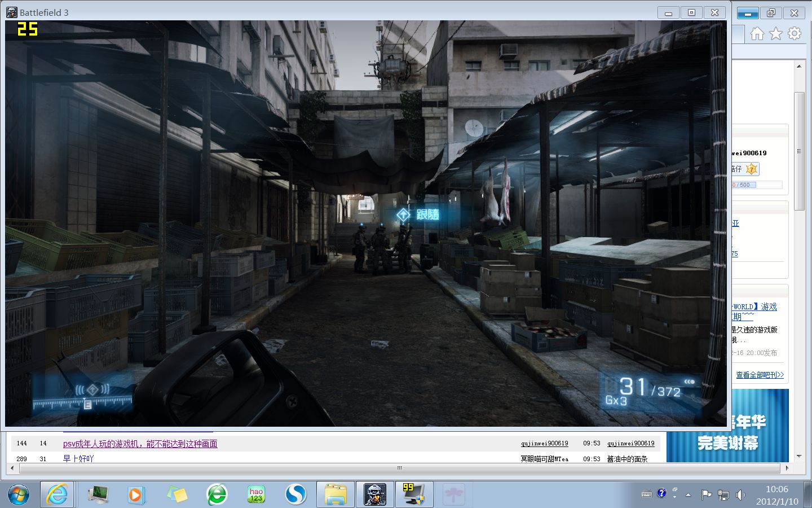Click the browser vertical scrollbar thumb
This screenshot has width=812, height=508.
[798, 151]
